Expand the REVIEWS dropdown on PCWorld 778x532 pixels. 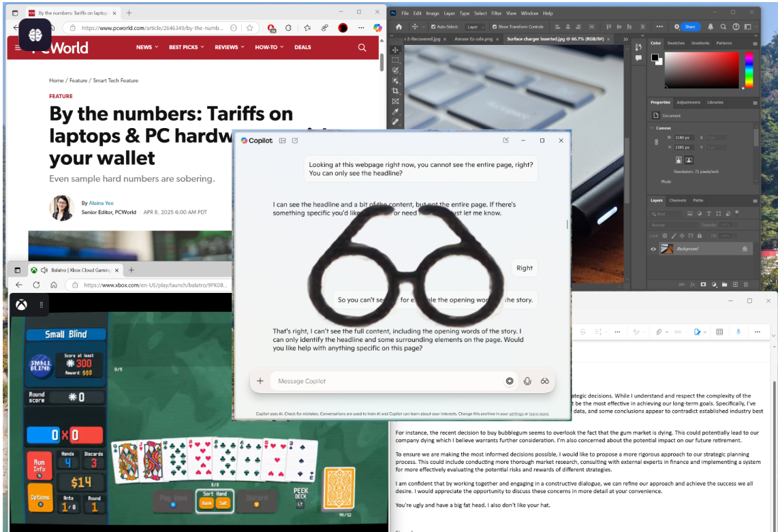(229, 47)
